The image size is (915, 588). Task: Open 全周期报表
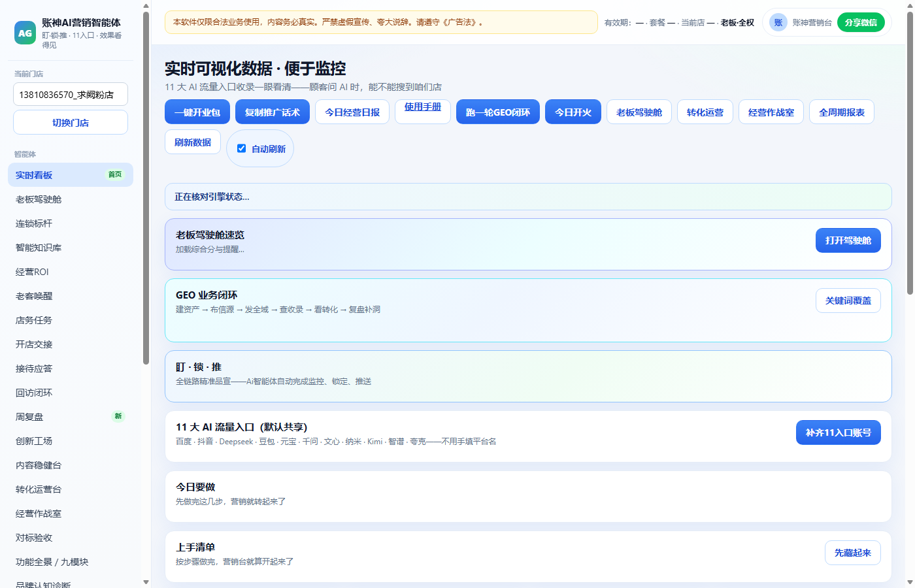coord(842,112)
